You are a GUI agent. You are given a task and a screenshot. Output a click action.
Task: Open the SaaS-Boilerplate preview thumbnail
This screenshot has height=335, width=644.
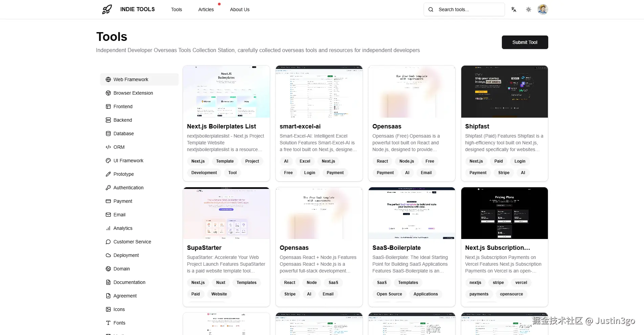click(x=412, y=213)
